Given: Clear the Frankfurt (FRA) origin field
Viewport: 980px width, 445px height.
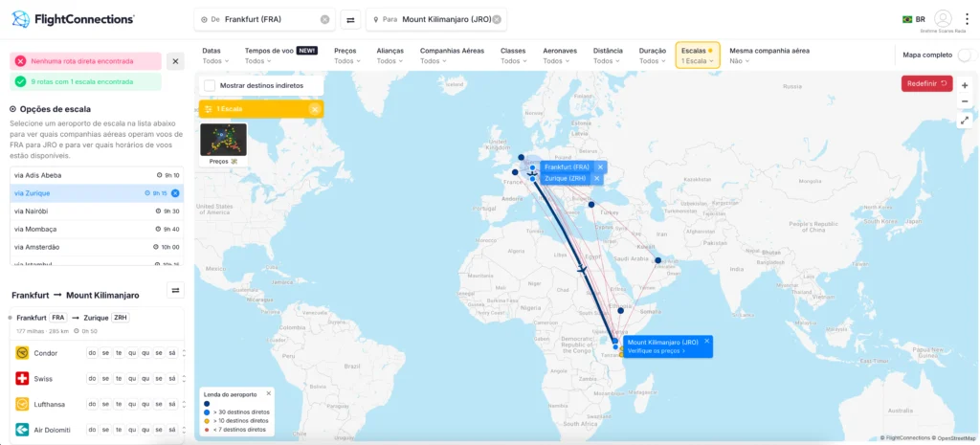Looking at the screenshot, I should (x=325, y=19).
